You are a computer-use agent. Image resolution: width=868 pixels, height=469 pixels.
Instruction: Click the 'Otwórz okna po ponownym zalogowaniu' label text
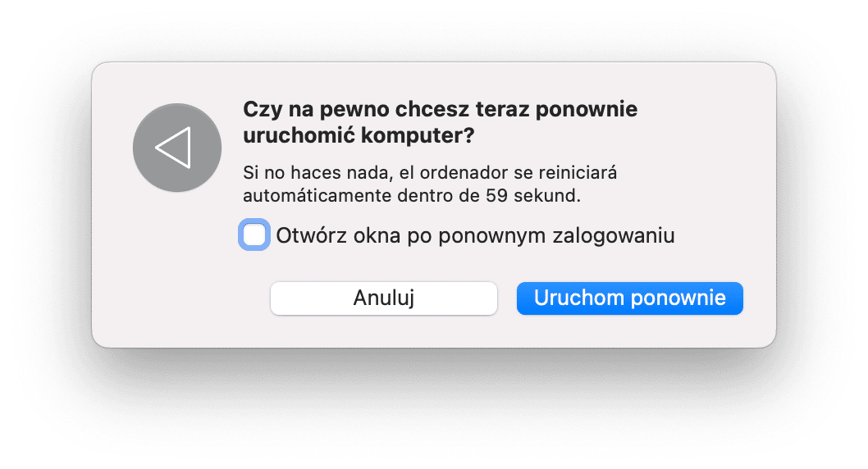click(476, 235)
